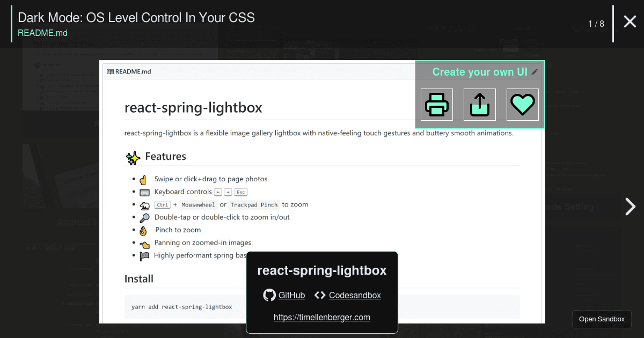Click the 'react-spring-lightbox' heading inside README image
The width and height of the screenshot is (644, 338).
point(193,107)
